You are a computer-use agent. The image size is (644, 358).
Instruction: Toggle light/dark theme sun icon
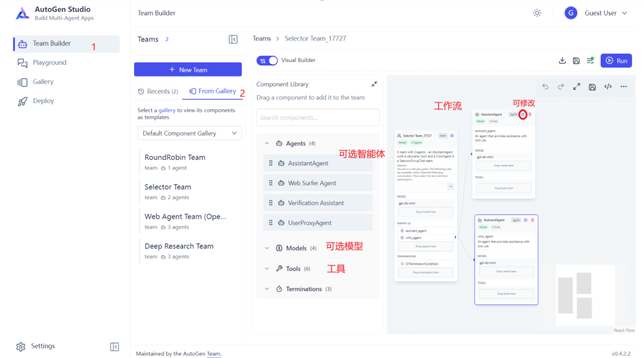click(x=537, y=13)
